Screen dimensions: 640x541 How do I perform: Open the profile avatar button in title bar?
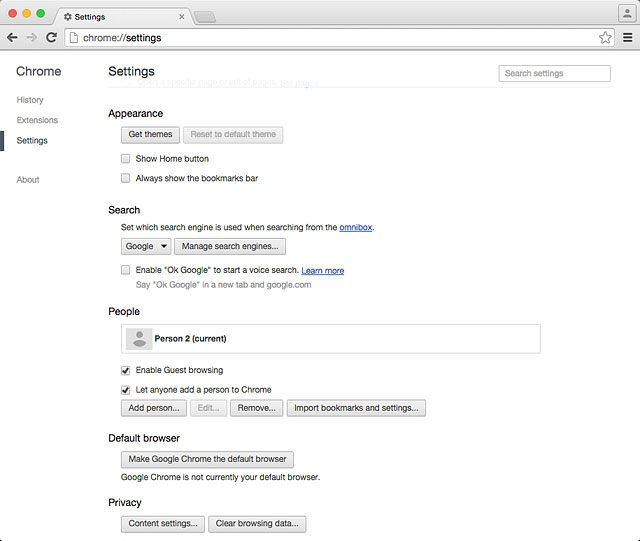tap(627, 13)
